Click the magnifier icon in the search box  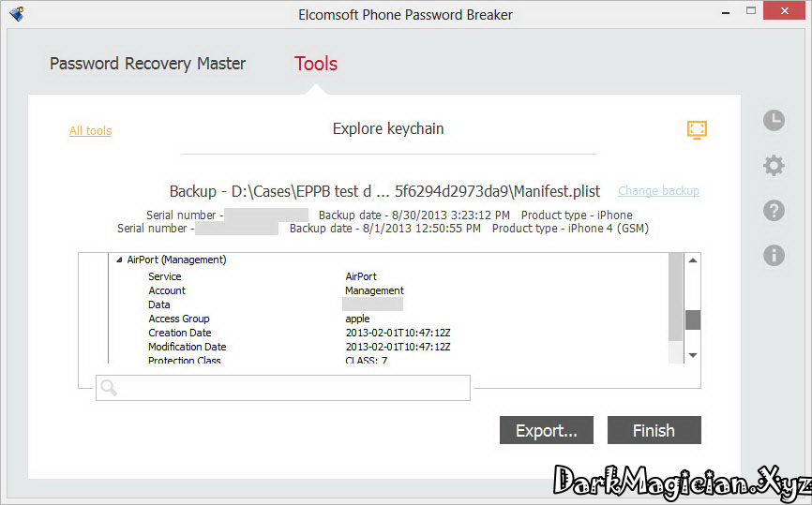tap(109, 388)
